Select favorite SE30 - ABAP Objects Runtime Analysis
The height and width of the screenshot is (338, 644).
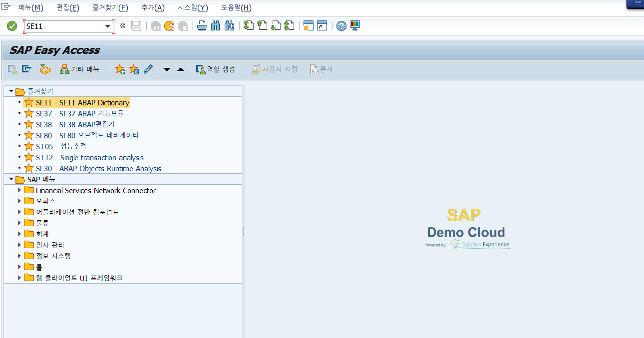(98, 169)
